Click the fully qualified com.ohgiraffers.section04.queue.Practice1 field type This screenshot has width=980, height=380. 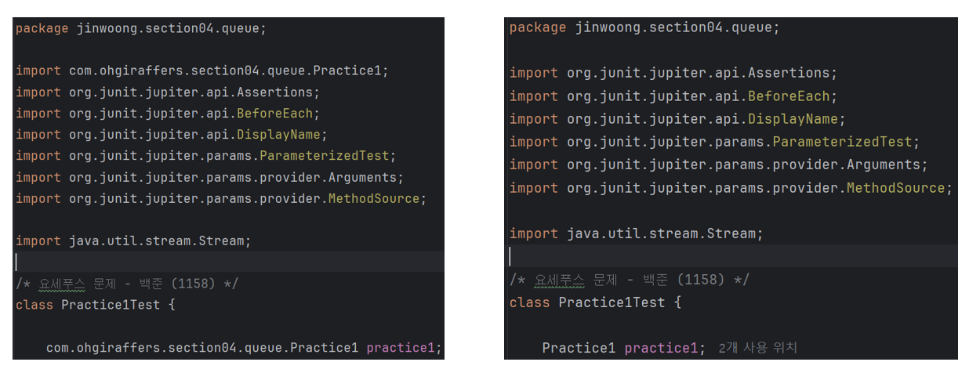pyautogui.click(x=202, y=348)
